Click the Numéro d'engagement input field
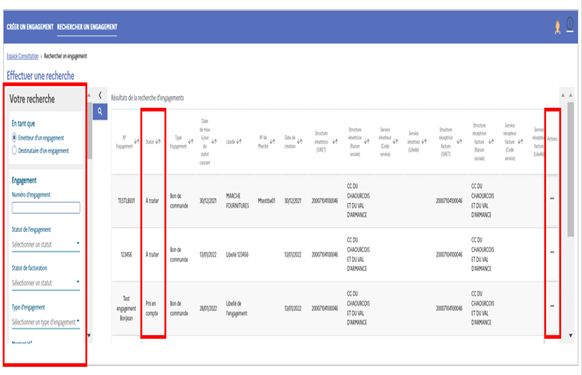Viewport: 582px width, 375px height. [46, 208]
